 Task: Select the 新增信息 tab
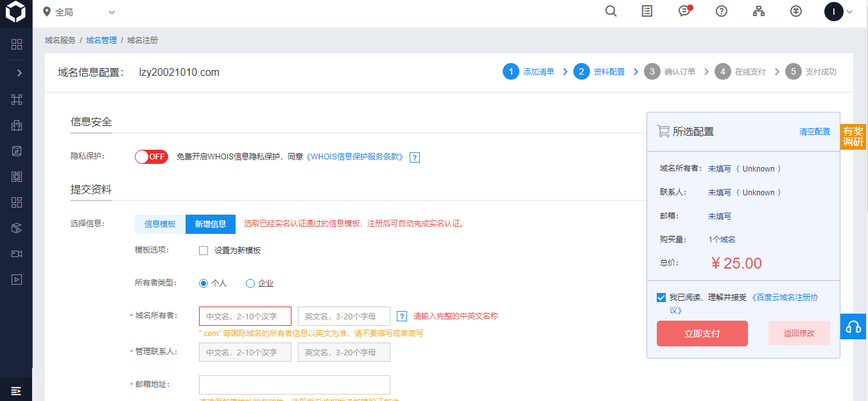tap(211, 224)
